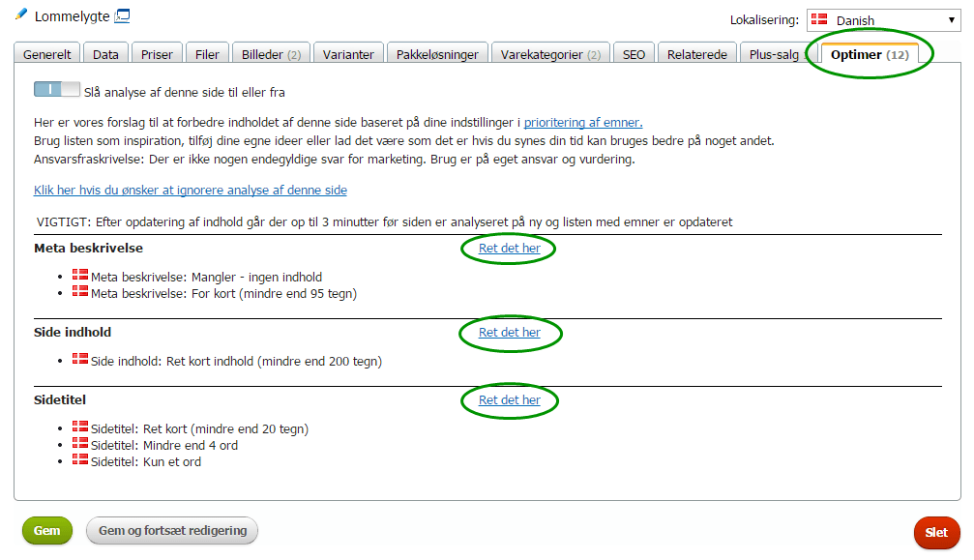Click flag icon beside 'Mindre end 4 ord'

79,443
